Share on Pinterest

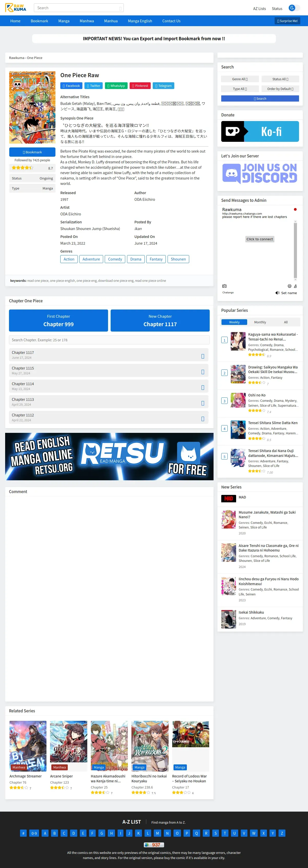(140, 86)
